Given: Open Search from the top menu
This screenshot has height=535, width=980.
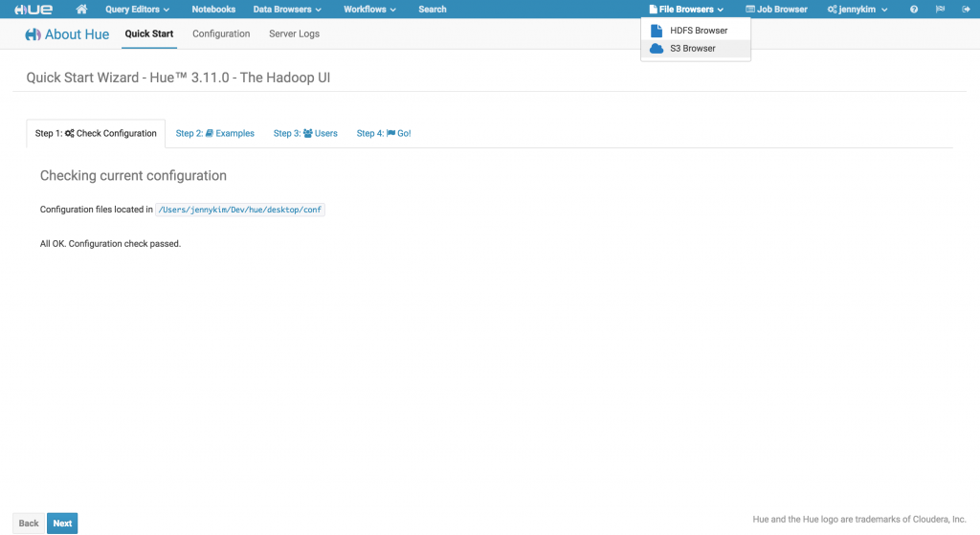Looking at the screenshot, I should coord(433,10).
